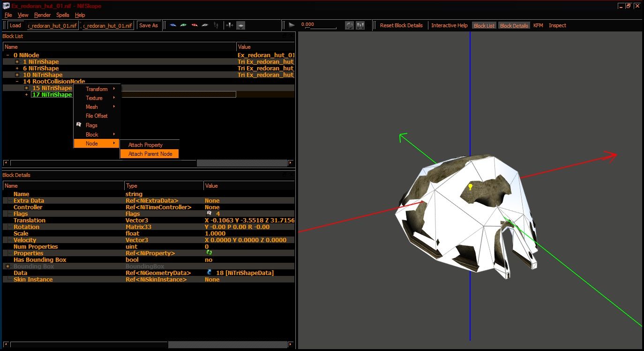Click the load file path field next to Load
This screenshot has height=351, width=644.
[52, 25]
